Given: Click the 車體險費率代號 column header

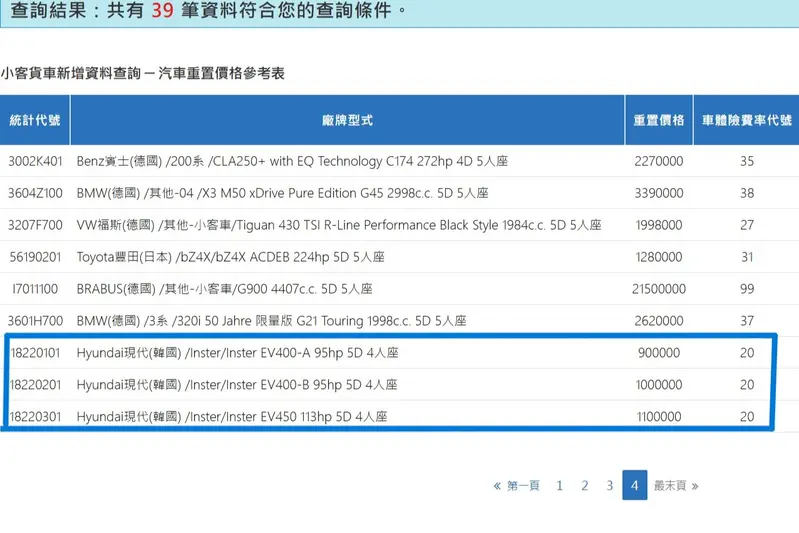Looking at the screenshot, I should pos(746,120).
